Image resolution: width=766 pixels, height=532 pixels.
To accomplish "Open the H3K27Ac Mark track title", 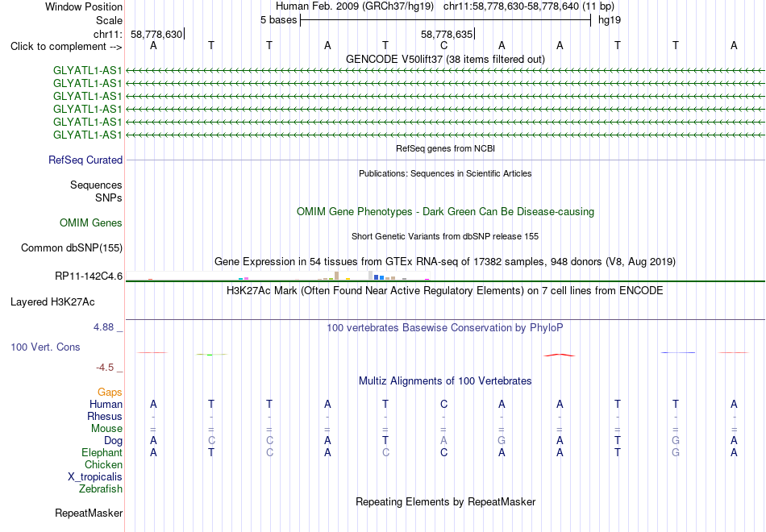I will pyautogui.click(x=445, y=291).
